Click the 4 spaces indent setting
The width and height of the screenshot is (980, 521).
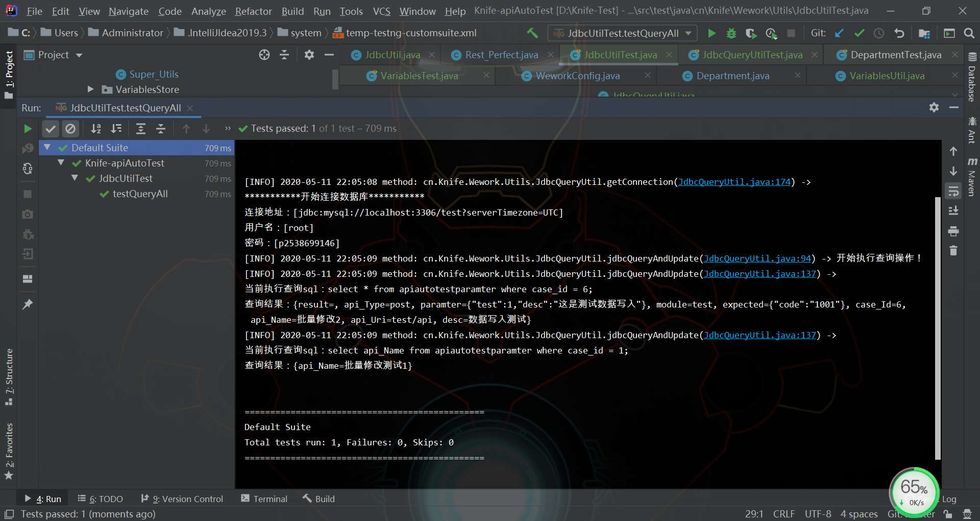click(x=859, y=514)
